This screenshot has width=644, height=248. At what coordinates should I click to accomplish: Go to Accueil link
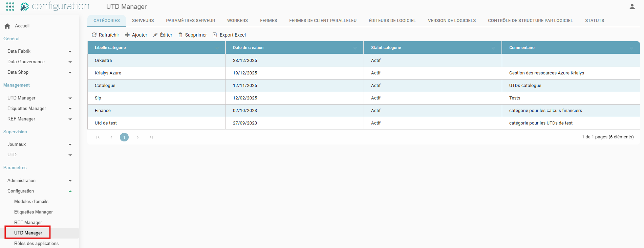(x=22, y=26)
